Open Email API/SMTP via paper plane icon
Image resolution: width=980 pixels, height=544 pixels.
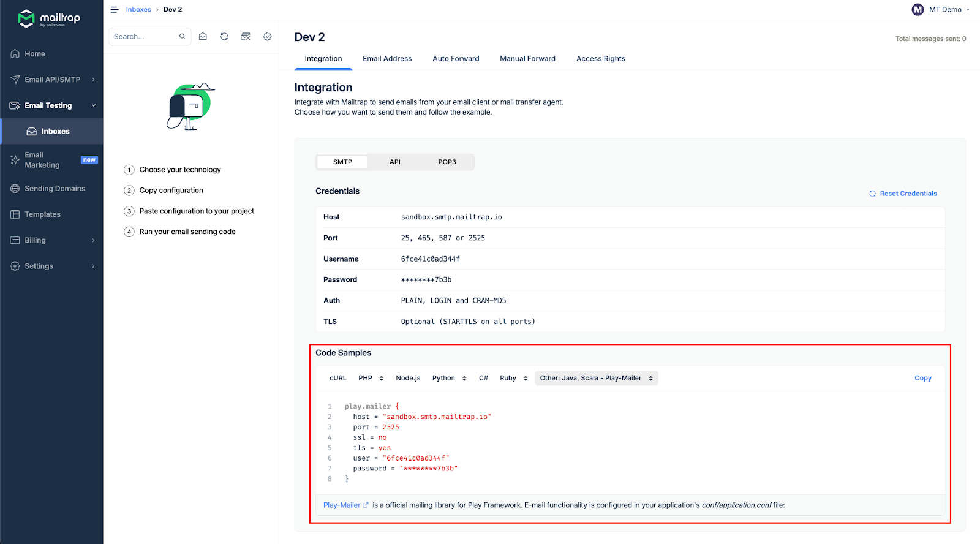tap(15, 80)
